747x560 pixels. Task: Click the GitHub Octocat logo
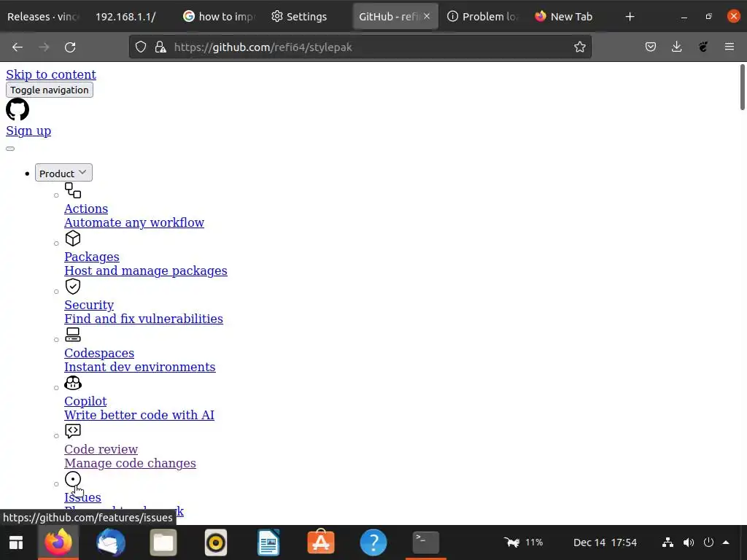(18, 109)
